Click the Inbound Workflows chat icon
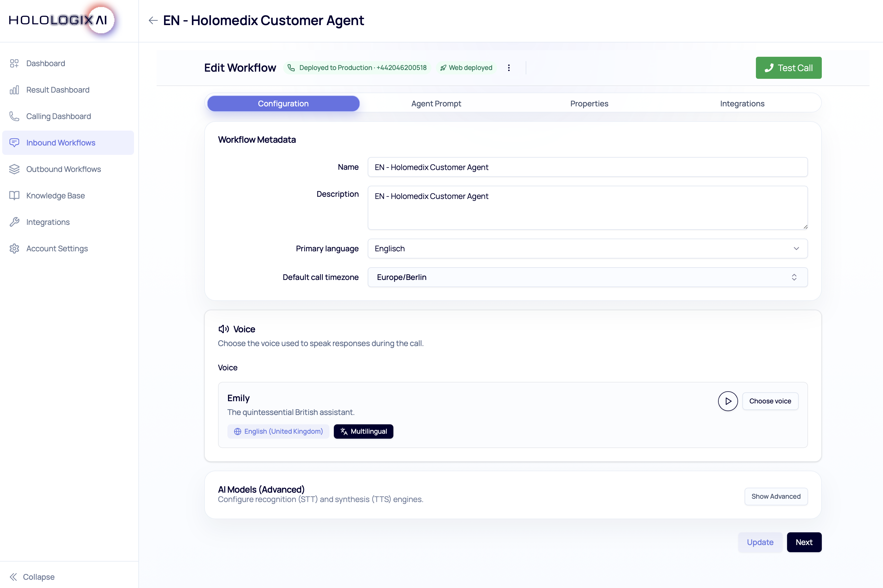The width and height of the screenshot is (883, 588). (x=14, y=143)
